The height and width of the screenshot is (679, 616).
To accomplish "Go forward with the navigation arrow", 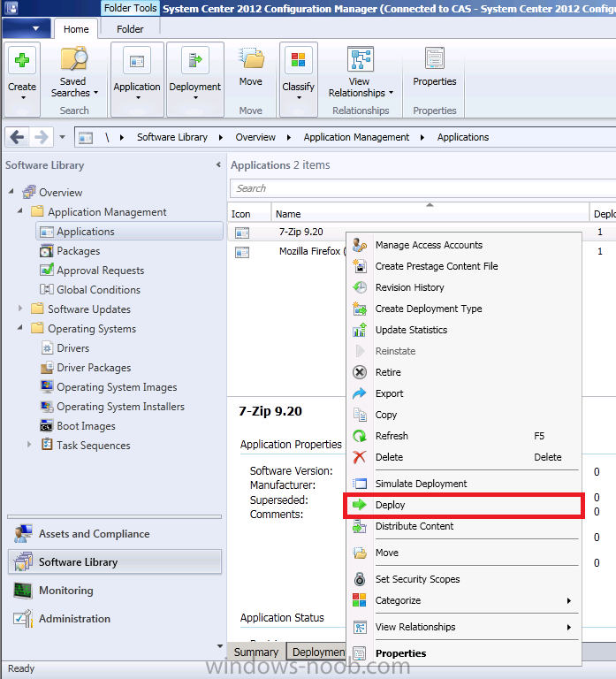I will (42, 137).
